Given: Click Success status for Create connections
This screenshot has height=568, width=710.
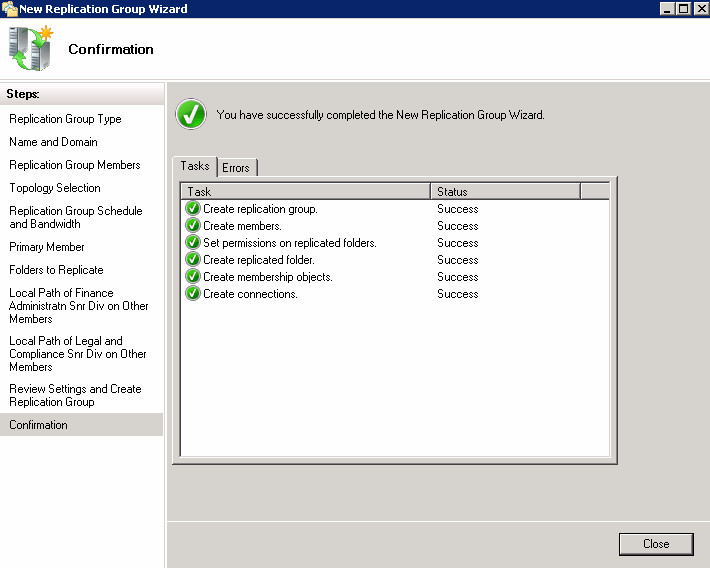Looking at the screenshot, I should pyautogui.click(x=458, y=294).
